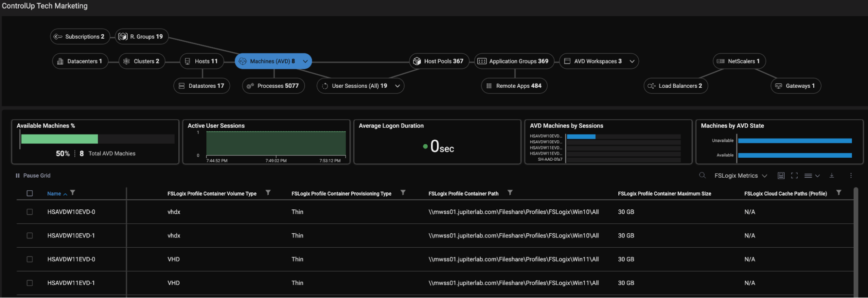Open the Host Pools 367 node
The image size is (868, 298).
pyautogui.click(x=439, y=61)
